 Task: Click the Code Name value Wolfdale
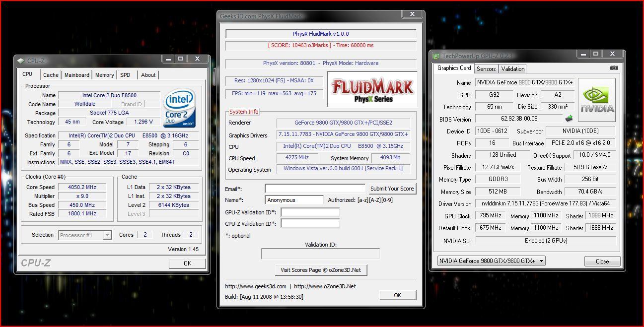click(x=84, y=104)
